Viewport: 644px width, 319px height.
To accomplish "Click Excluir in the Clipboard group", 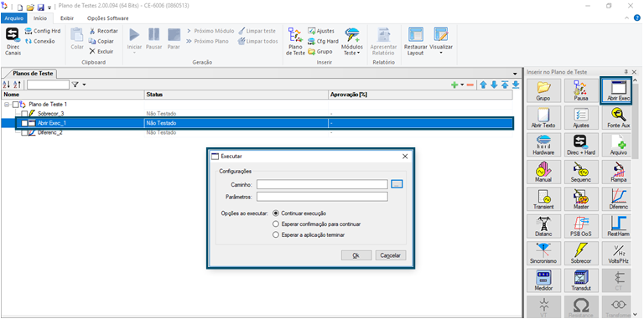I will pos(101,52).
